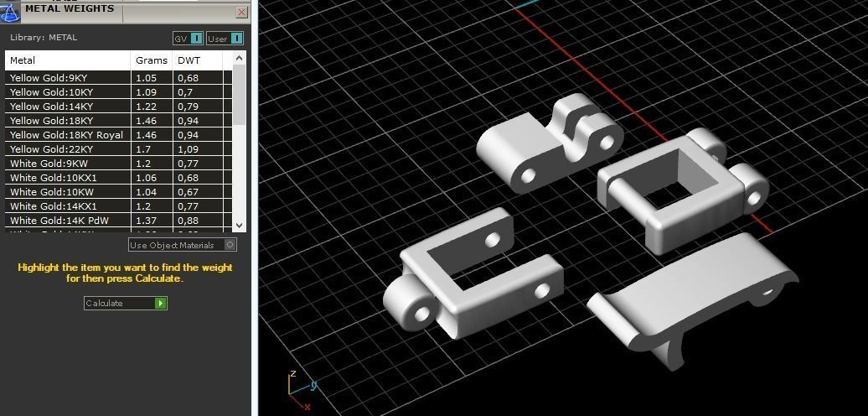The width and height of the screenshot is (868, 416).
Task: Click the XYZ axis indicator icon
Action: [x=302, y=391]
